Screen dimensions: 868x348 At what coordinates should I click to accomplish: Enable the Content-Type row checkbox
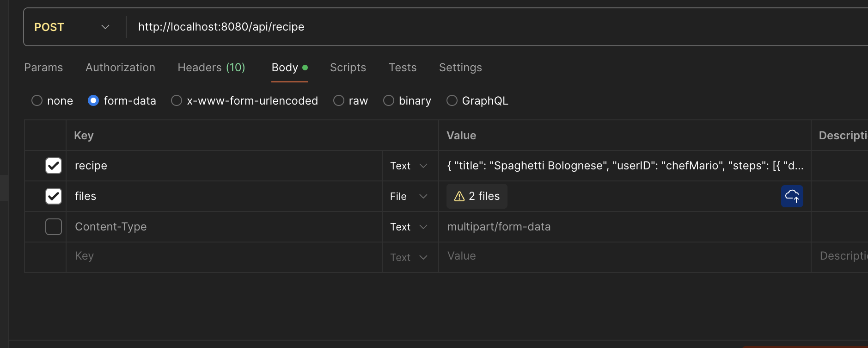54,227
